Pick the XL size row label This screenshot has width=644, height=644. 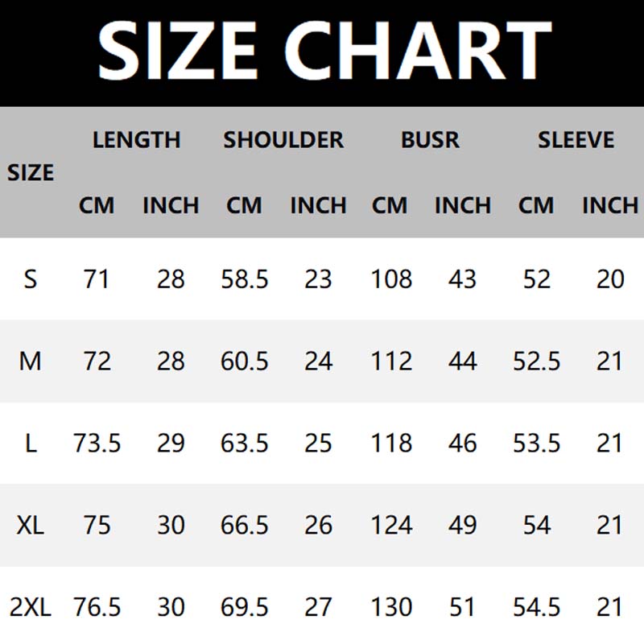pos(31,526)
